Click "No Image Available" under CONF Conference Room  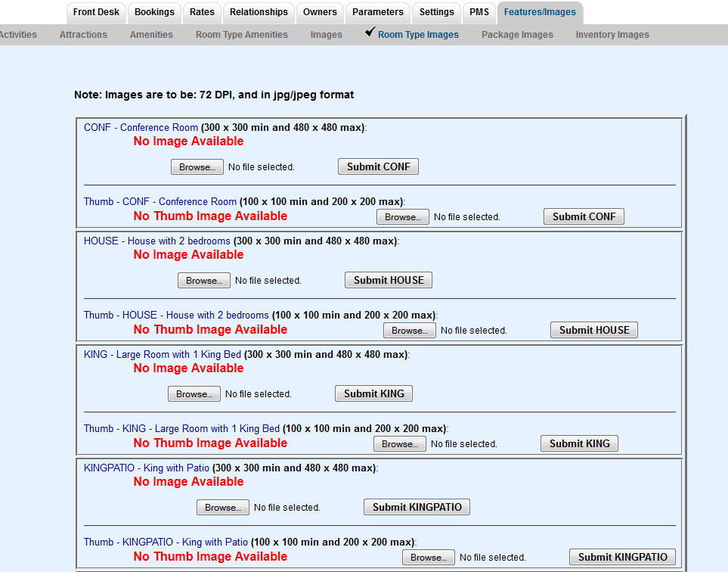click(188, 141)
